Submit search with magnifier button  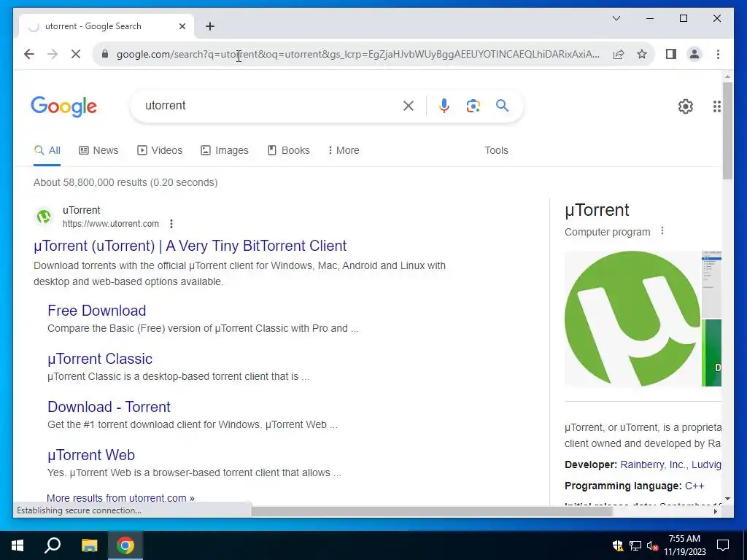pos(502,105)
